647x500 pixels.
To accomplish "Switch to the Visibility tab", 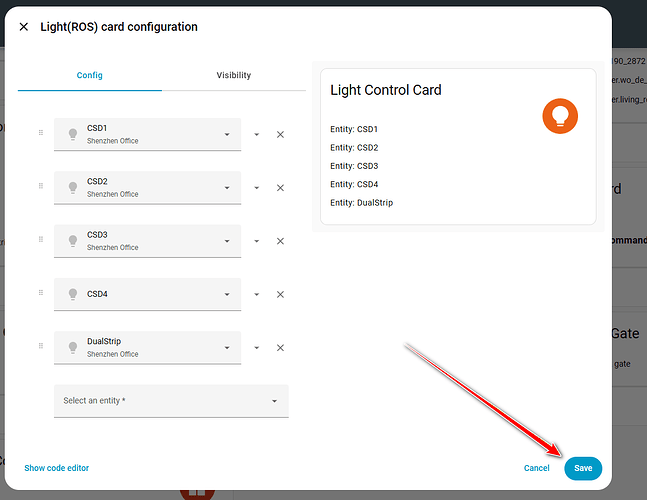I will (234, 75).
